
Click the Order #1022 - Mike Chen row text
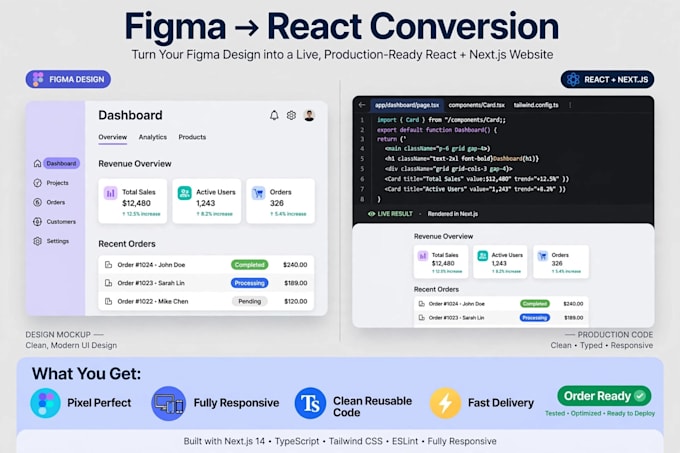153,301
